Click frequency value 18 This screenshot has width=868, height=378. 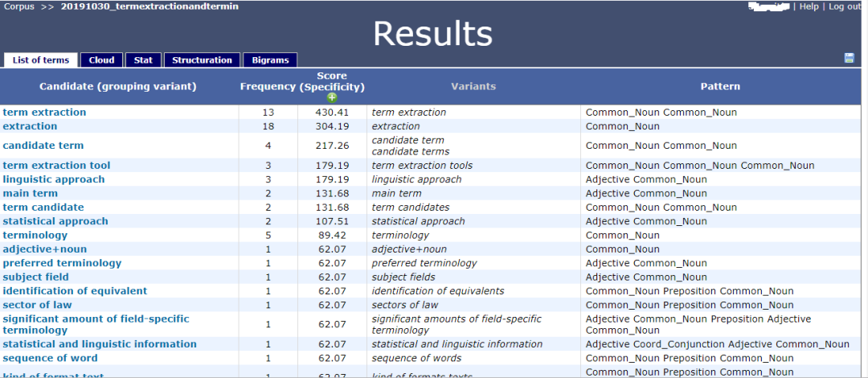tap(268, 125)
